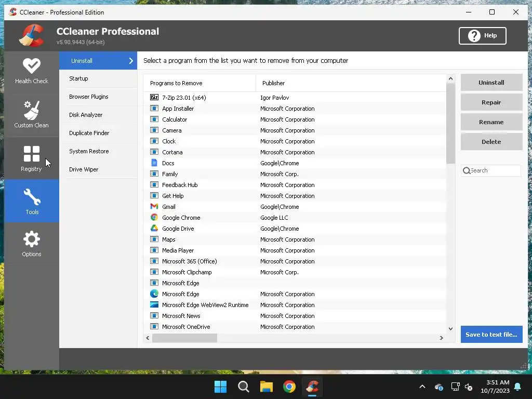Click the Google Chrome list icon
The image size is (532, 399).
[154, 217]
